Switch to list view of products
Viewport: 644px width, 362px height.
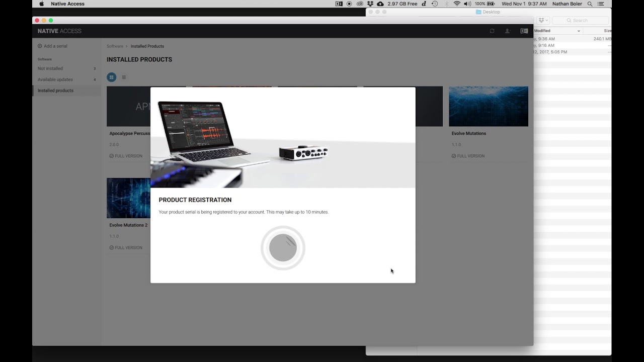coord(124,77)
